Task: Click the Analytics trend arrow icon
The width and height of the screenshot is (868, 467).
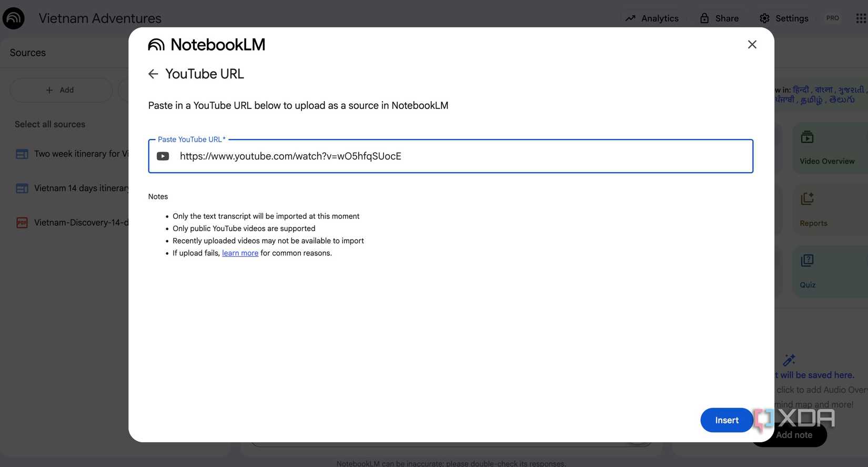Action: pyautogui.click(x=630, y=18)
